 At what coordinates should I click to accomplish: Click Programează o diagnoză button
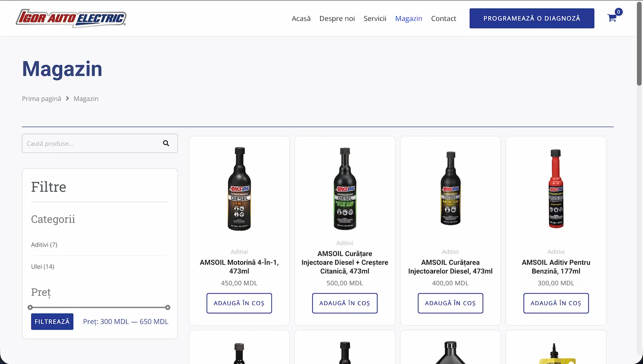click(532, 18)
